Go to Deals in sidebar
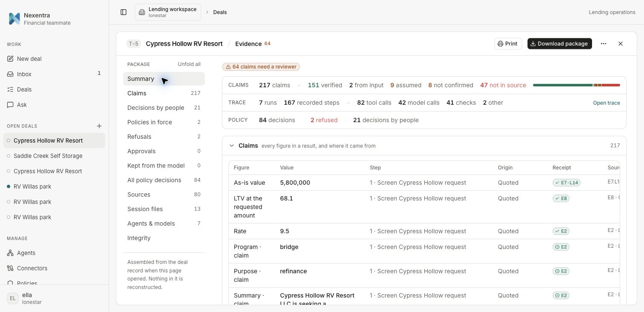 [x=54, y=89]
